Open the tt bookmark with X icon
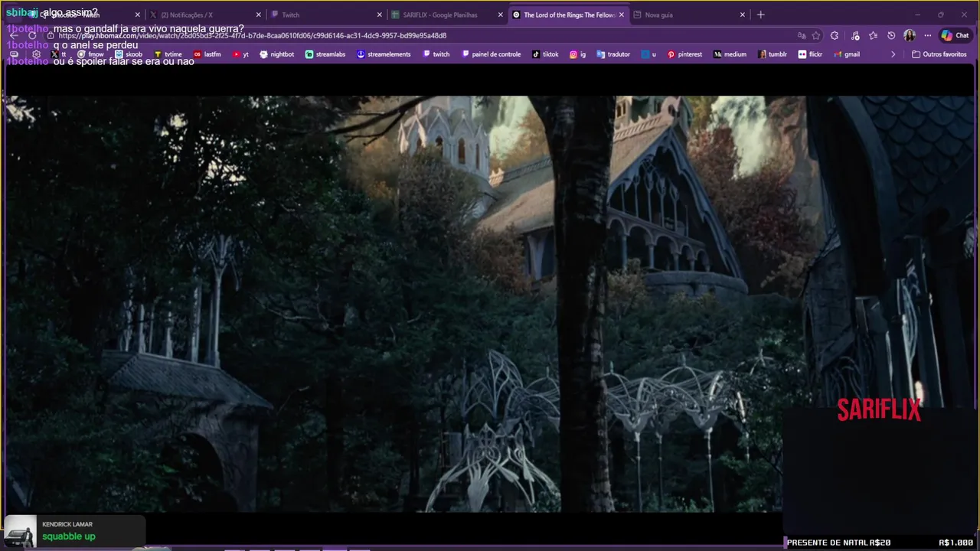 pos(58,54)
